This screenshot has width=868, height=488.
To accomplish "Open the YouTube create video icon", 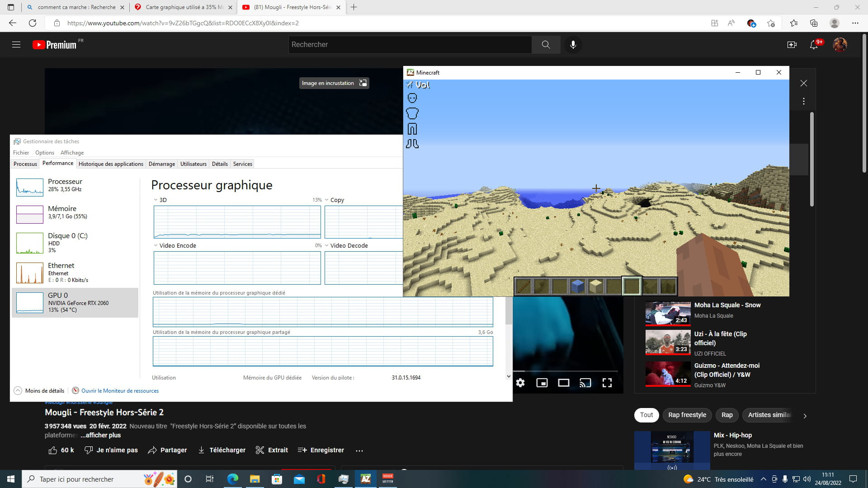I will point(792,44).
